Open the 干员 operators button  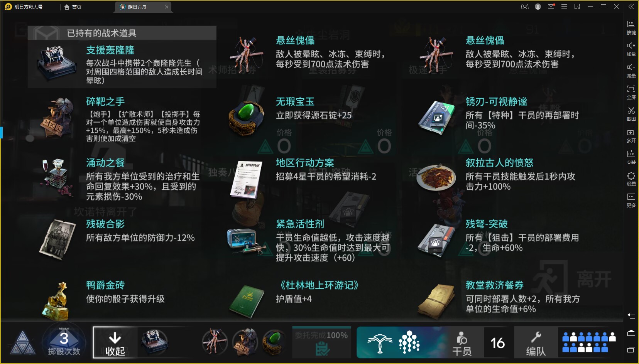461,342
